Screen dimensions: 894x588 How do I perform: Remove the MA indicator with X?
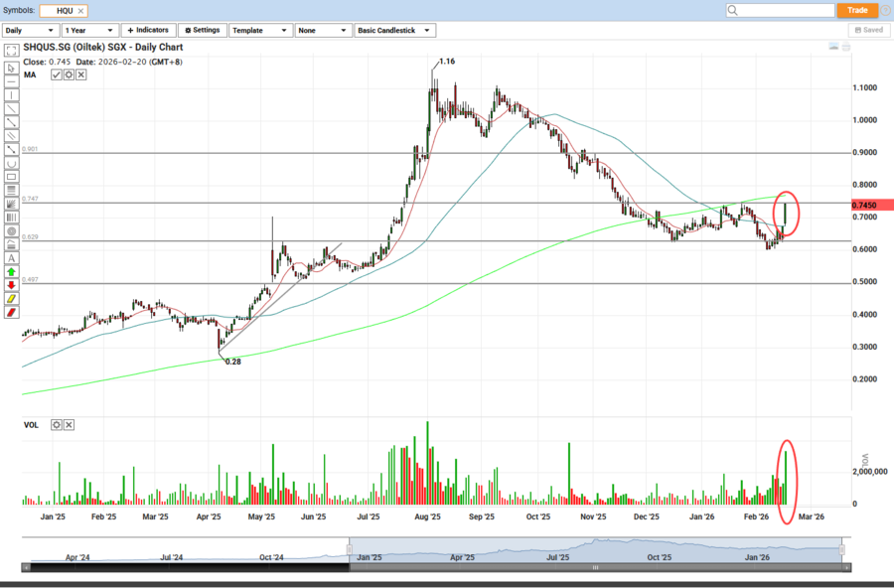click(x=80, y=74)
